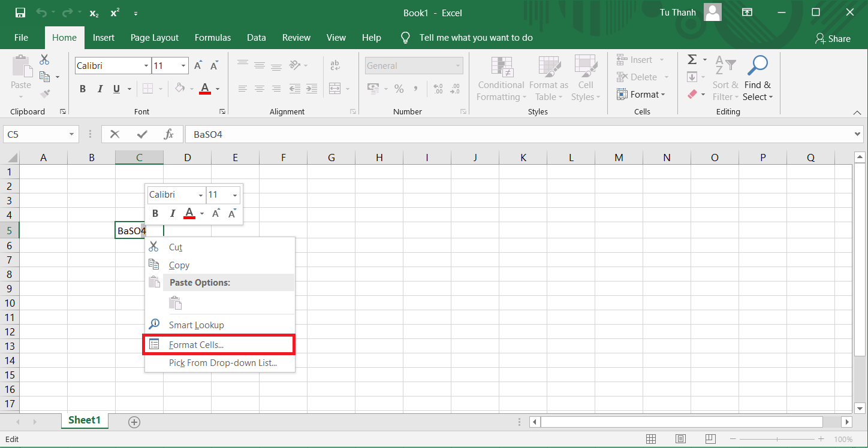The image size is (868, 448).
Task: Click the Subscript icon in quick access toolbar
Action: [x=94, y=13]
